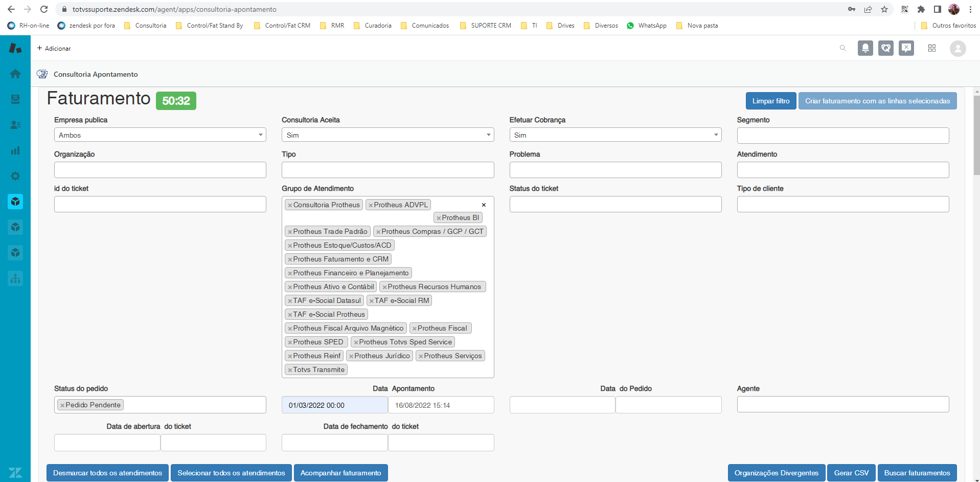Open the Zendesk products grid icon
Viewport: 980px width, 482px height.
tap(932, 48)
